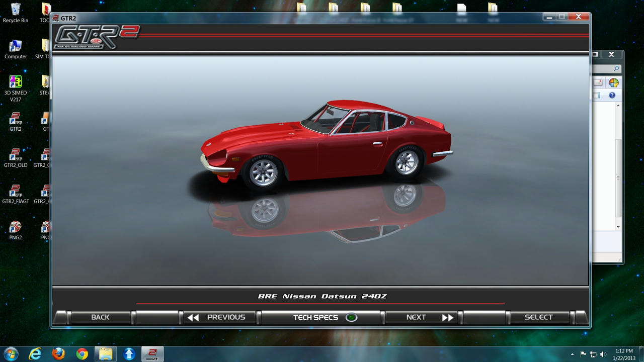Select the PNG2 desktop shortcut
Screen dimensions: 644x362
16,230
